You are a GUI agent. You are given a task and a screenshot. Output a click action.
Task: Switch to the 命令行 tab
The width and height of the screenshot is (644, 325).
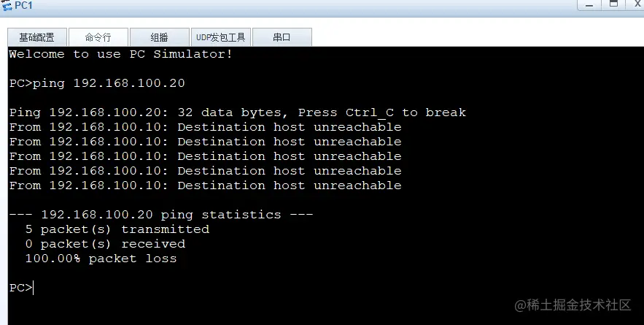click(98, 37)
